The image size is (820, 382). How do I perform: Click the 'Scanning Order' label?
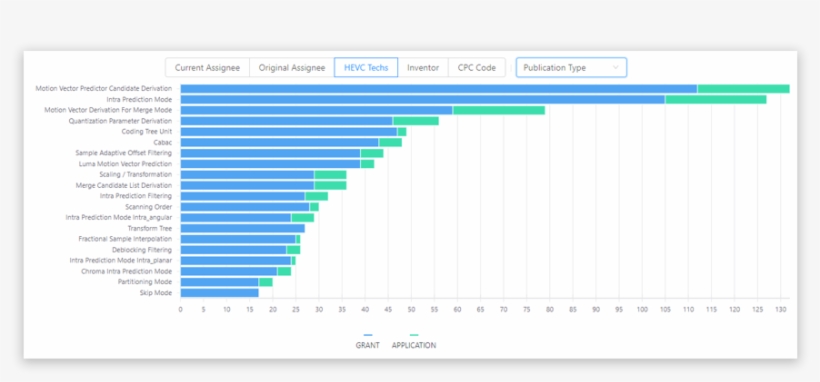[149, 207]
